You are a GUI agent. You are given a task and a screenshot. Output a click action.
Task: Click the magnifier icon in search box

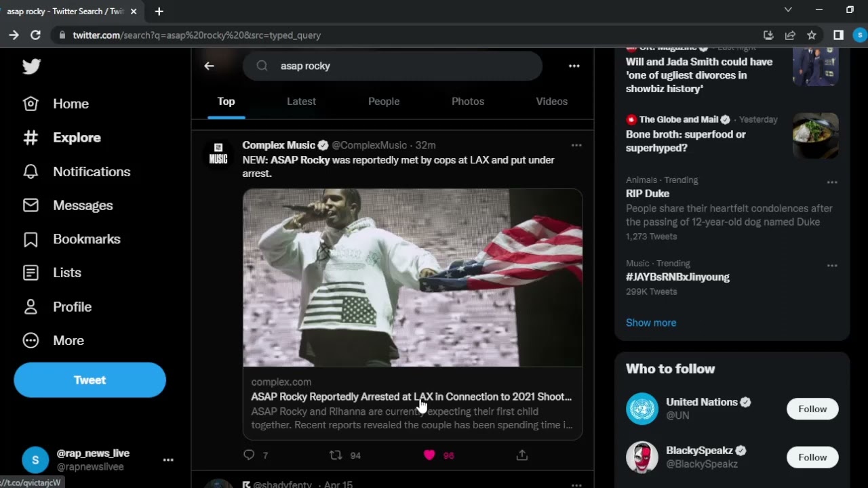pyautogui.click(x=262, y=66)
